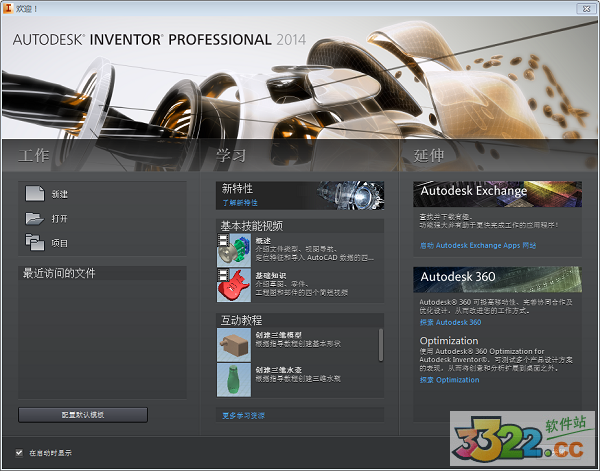Click the 基本技能视频 section header
Screen dimensions: 600x471
click(300, 226)
